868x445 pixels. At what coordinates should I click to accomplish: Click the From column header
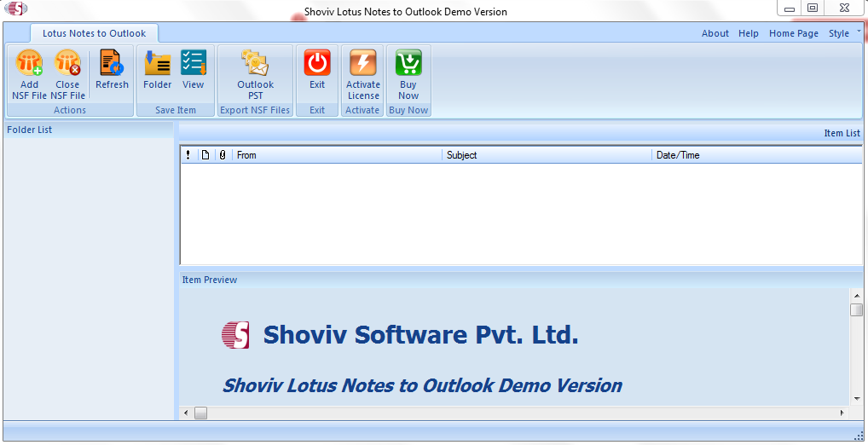pyautogui.click(x=337, y=155)
